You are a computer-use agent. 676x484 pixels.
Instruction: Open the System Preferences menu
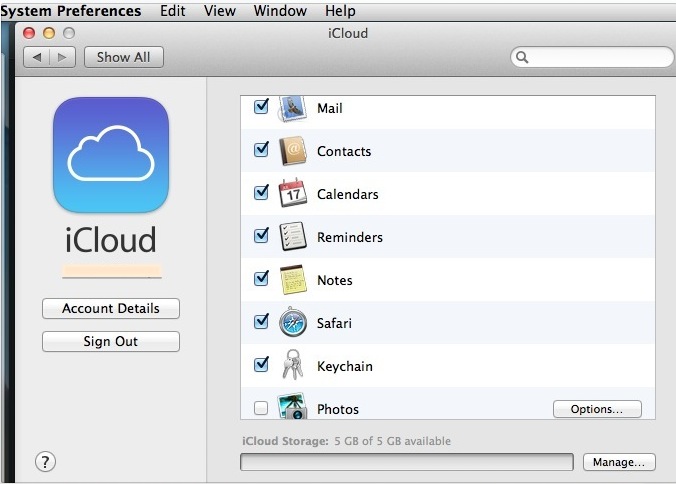point(71,10)
